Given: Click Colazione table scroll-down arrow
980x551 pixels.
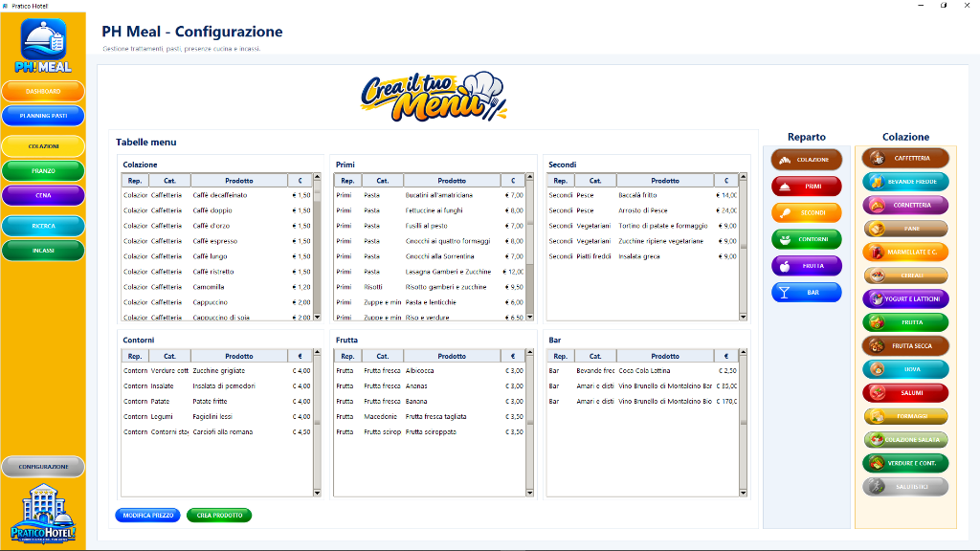Looking at the screenshot, I should pyautogui.click(x=317, y=318).
